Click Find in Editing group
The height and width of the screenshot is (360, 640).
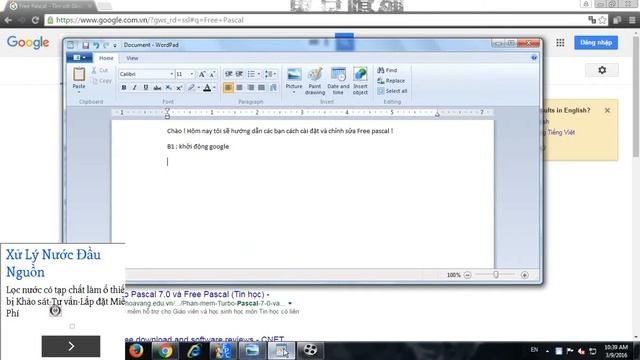click(387, 70)
